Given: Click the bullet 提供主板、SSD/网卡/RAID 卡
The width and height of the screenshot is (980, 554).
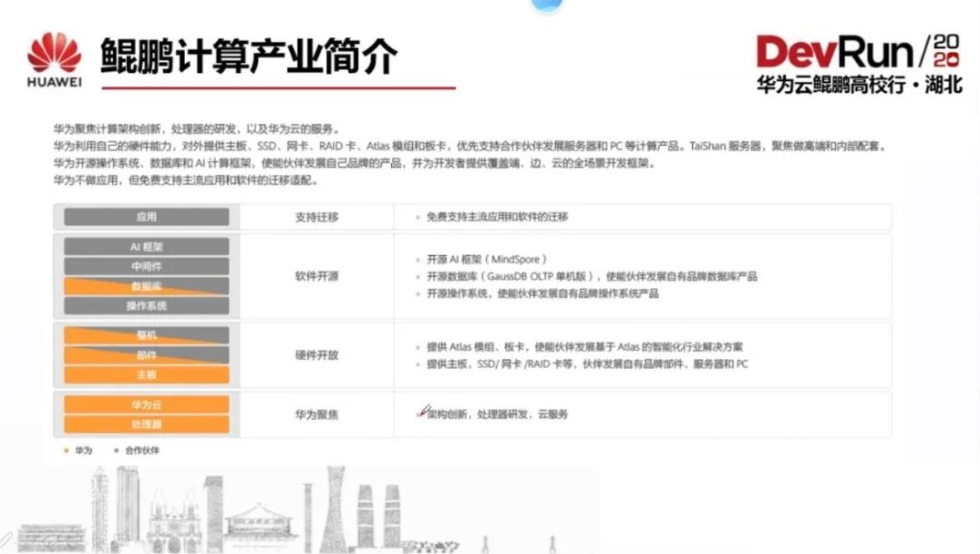Looking at the screenshot, I should click(587, 364).
